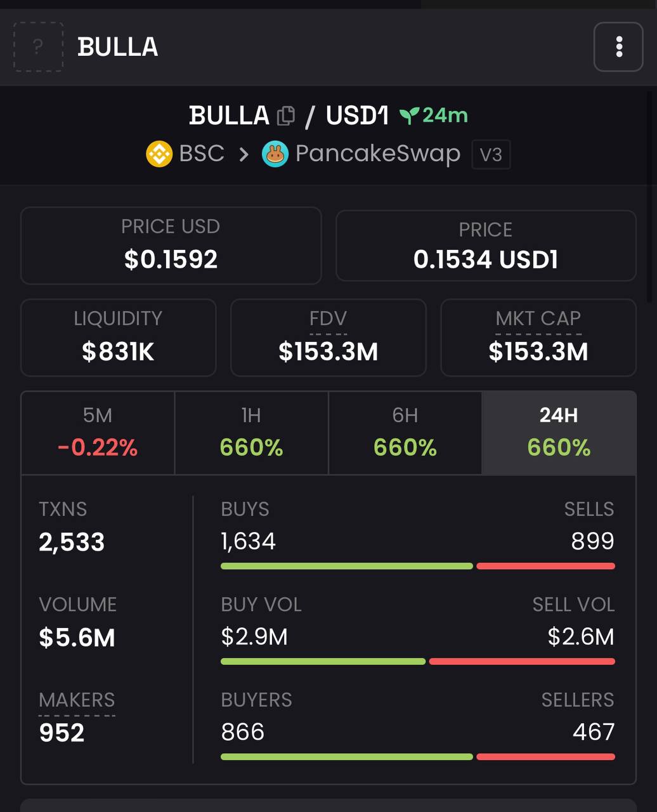Image resolution: width=657 pixels, height=812 pixels.
Task: Click the green sprout pair age icon
Action: point(409,115)
